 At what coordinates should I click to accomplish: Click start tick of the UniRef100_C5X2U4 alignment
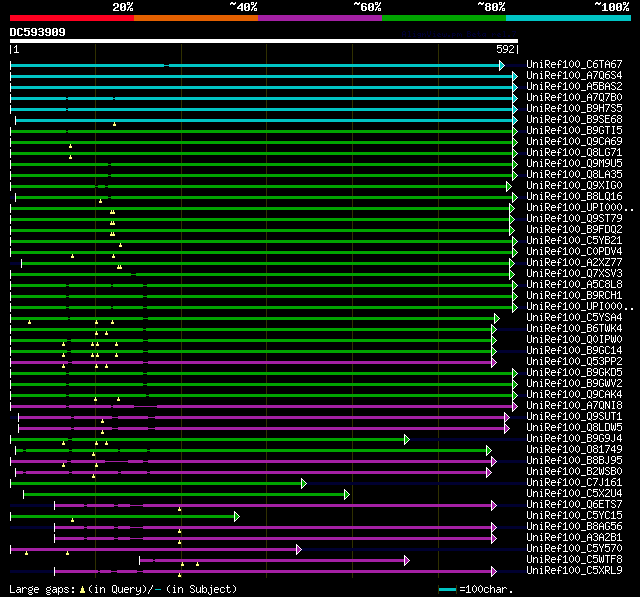[24, 495]
